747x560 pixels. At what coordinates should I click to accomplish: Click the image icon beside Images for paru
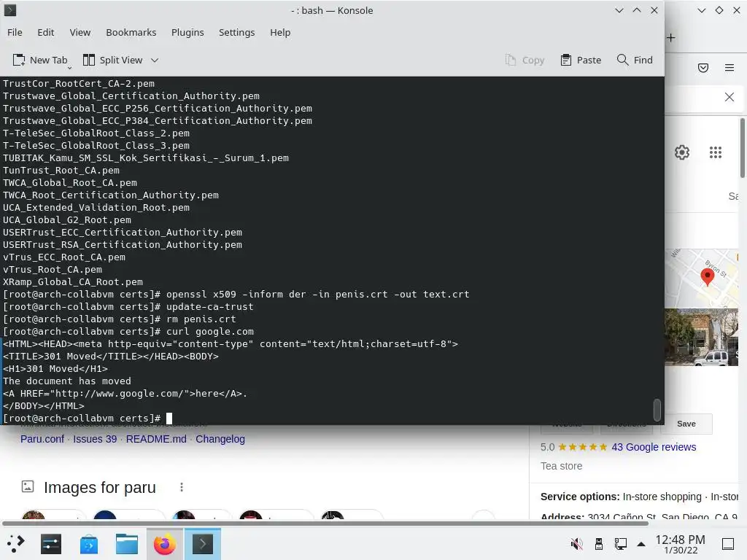tap(28, 486)
